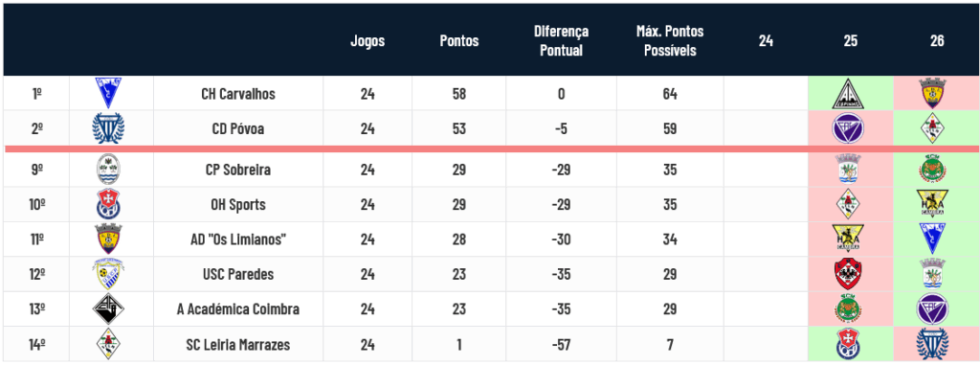The height and width of the screenshot is (365, 980).
Task: Click the OH Sports crest in 10º row
Action: [x=109, y=204]
